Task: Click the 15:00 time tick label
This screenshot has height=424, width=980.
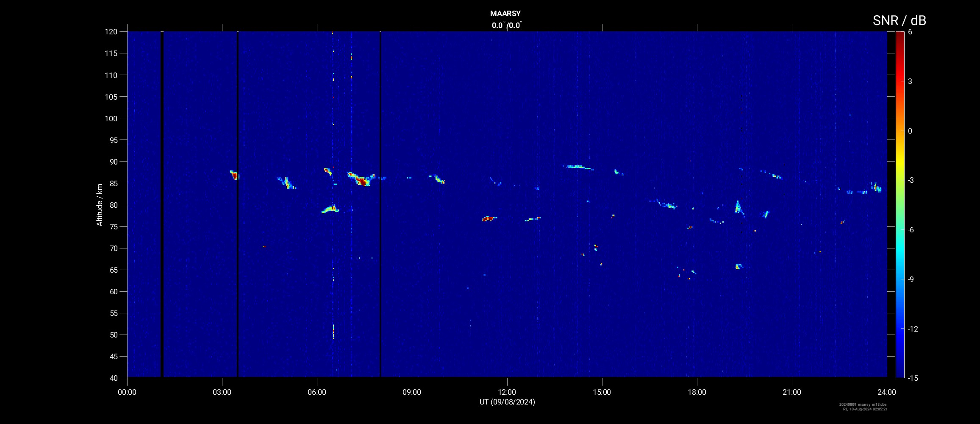Action: [x=602, y=392]
